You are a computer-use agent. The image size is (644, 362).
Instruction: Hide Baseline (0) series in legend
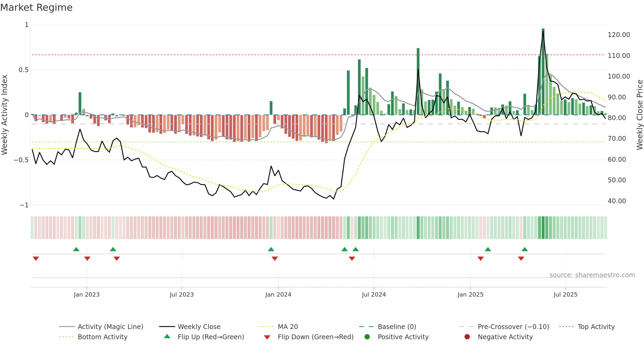[387, 327]
